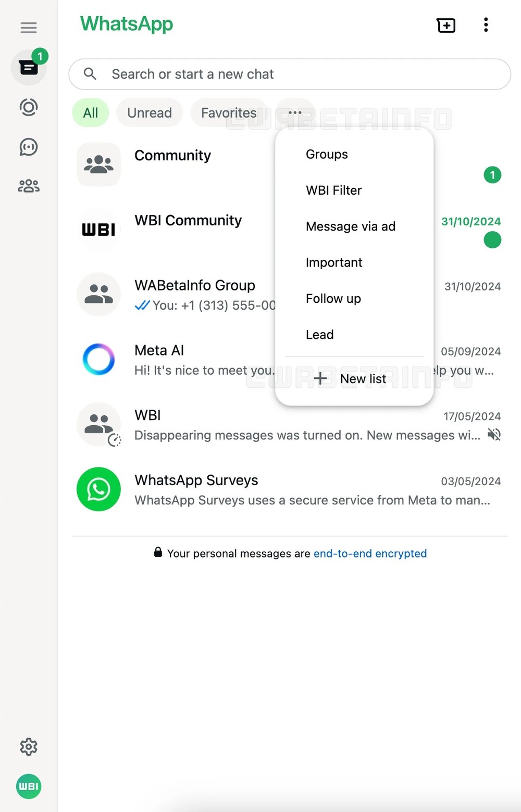Open the hamburger menu in sidebar
The image size is (521, 812).
(29, 28)
